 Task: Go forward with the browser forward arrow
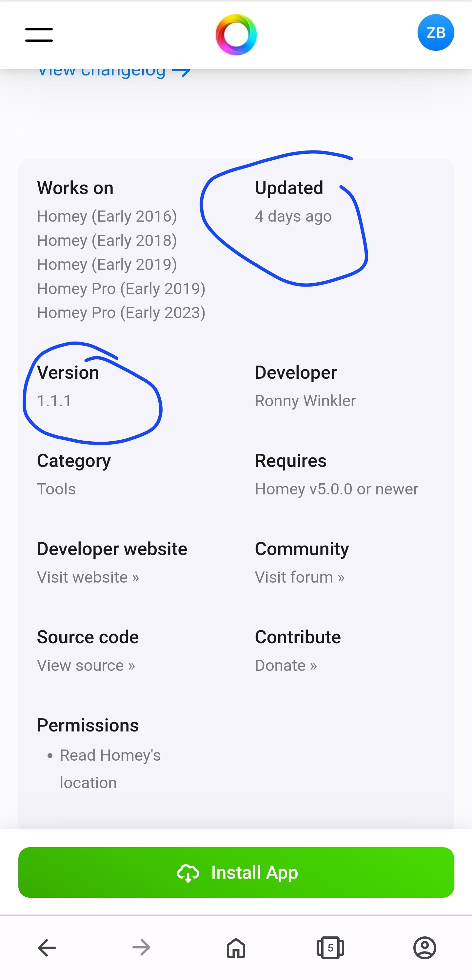pos(142,948)
